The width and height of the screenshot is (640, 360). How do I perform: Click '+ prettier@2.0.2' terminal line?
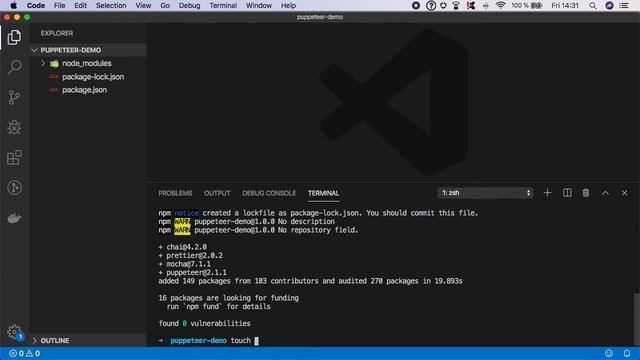(x=191, y=256)
